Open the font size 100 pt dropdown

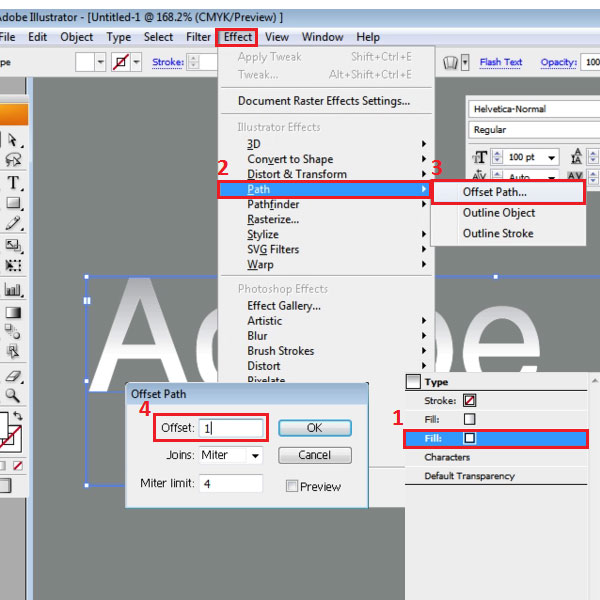tap(551, 157)
